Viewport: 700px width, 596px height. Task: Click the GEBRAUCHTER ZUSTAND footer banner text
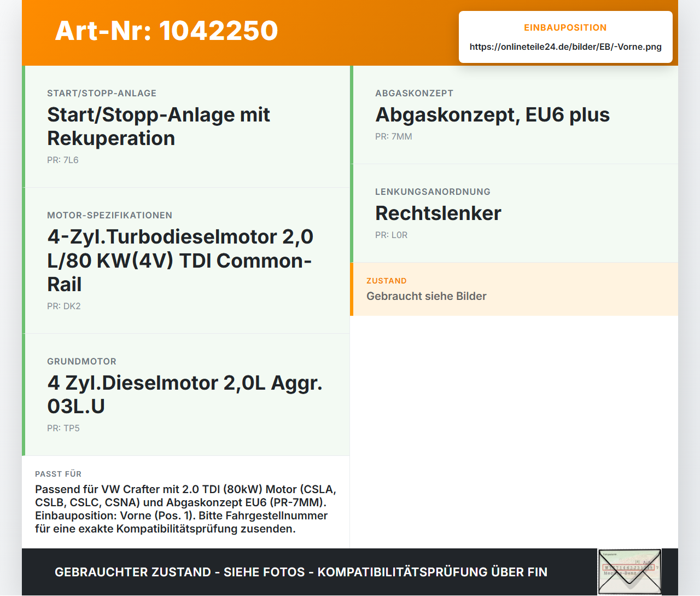click(301, 572)
